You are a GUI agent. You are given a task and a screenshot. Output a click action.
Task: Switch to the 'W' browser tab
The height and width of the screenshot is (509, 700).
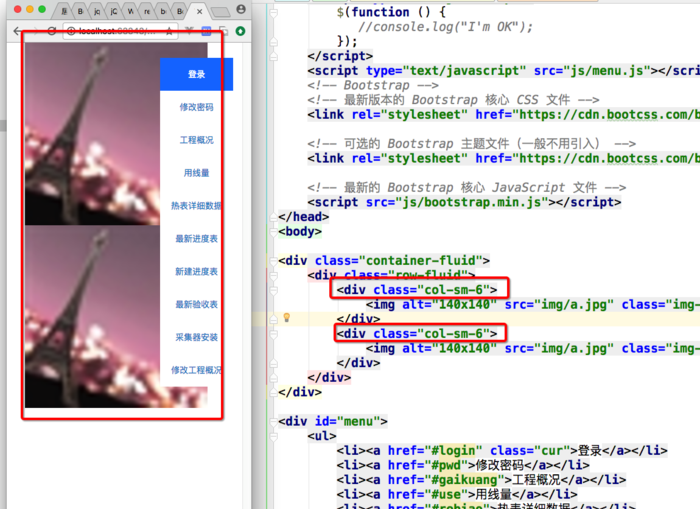point(130,11)
